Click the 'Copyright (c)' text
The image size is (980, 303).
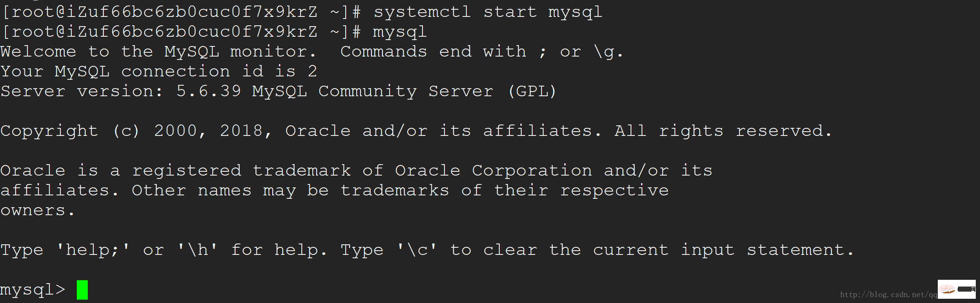[x=70, y=131]
